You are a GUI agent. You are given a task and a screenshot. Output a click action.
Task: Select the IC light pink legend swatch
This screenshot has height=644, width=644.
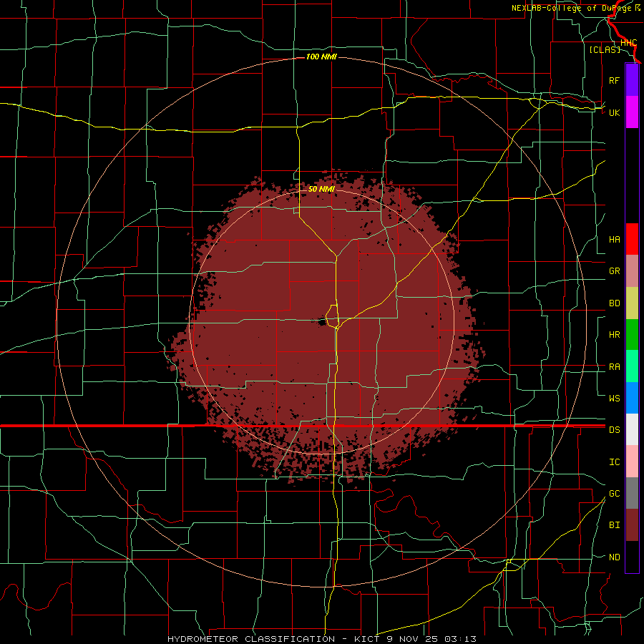[x=632, y=462]
